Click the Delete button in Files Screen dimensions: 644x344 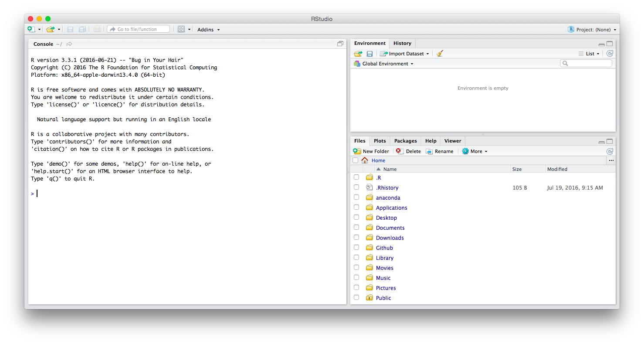pos(408,151)
